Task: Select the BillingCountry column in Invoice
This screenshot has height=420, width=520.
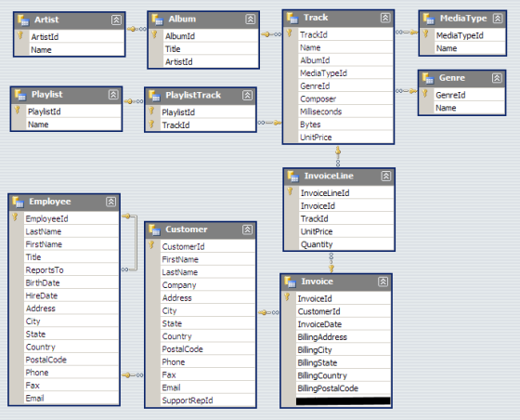Action: [x=344, y=375]
